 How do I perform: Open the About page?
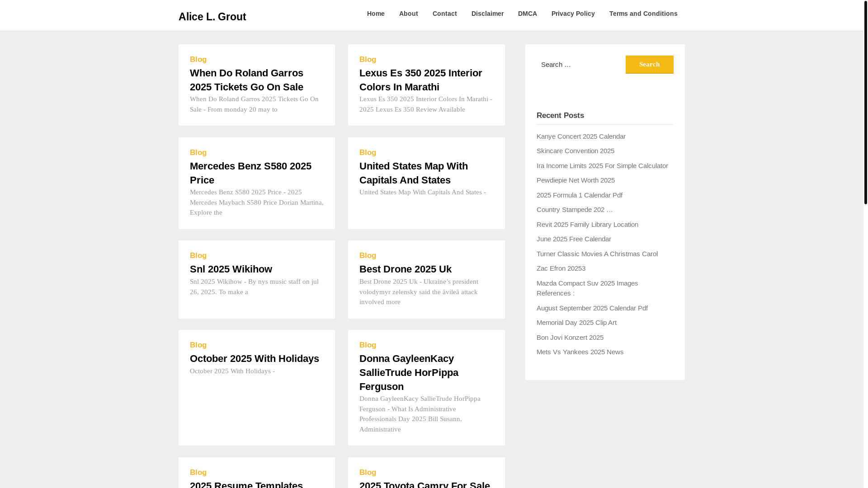coord(408,14)
